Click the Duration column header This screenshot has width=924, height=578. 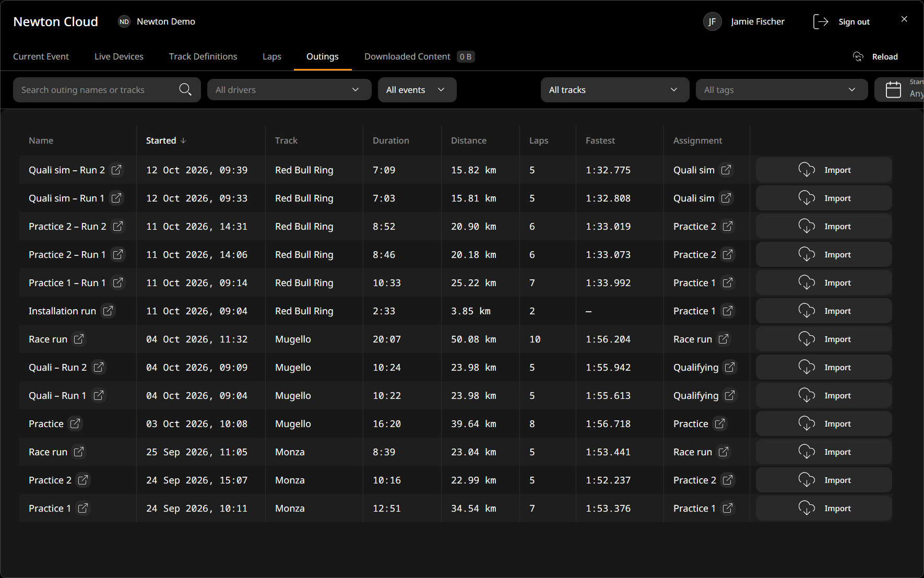click(391, 140)
